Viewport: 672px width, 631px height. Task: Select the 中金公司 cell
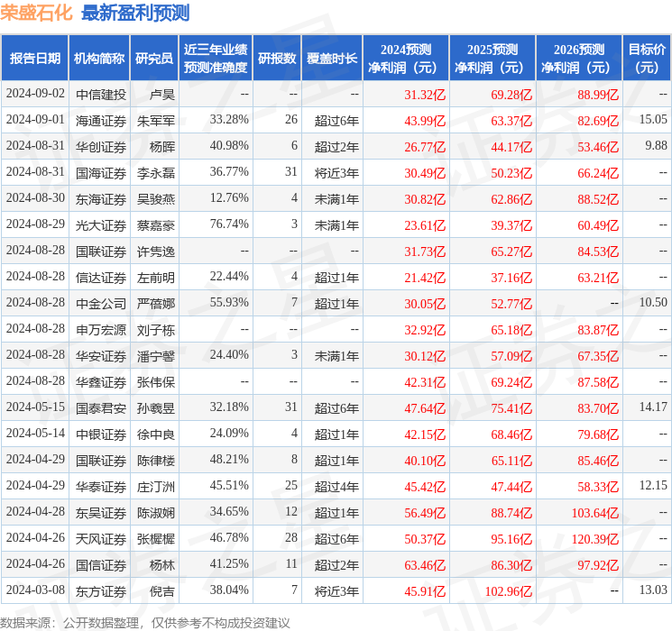pyautogui.click(x=101, y=303)
